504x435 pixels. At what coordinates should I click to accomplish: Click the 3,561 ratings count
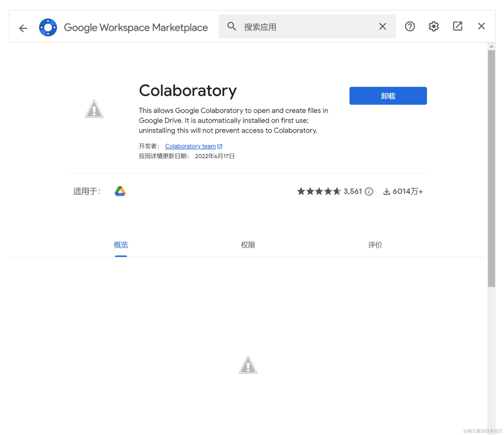[353, 191]
